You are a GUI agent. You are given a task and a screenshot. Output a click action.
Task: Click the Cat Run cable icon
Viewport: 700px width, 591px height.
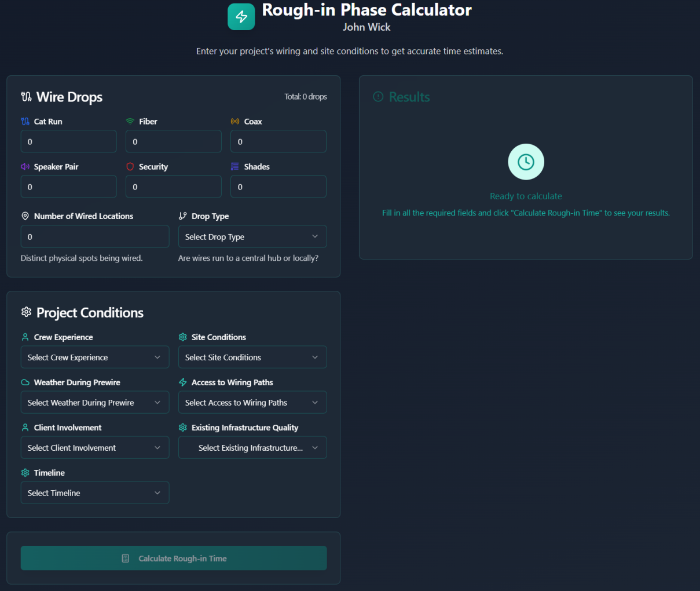click(25, 122)
